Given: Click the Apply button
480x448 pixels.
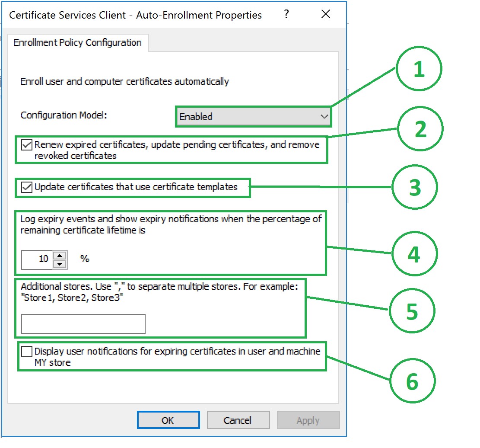Looking at the screenshot, I should coord(308,420).
